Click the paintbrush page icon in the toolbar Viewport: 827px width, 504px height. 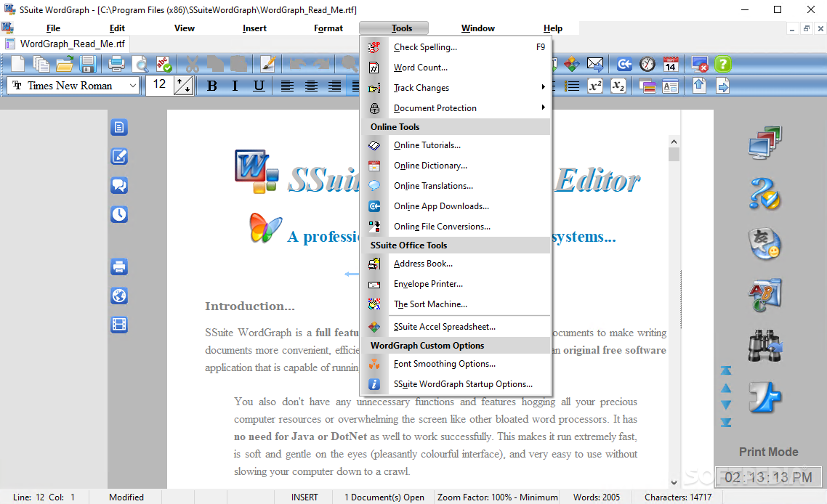point(268,65)
